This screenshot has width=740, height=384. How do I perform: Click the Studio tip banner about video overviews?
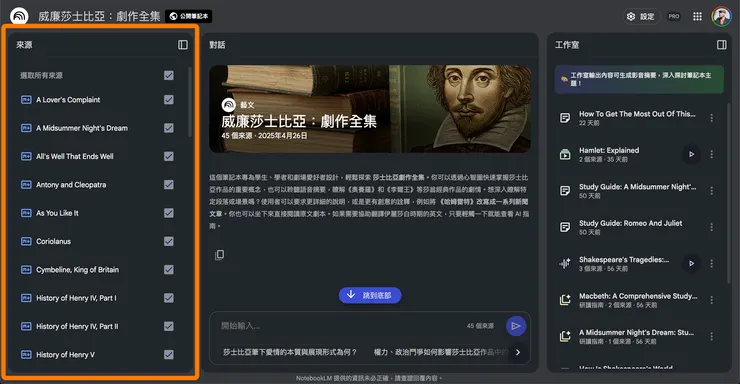[x=639, y=79]
